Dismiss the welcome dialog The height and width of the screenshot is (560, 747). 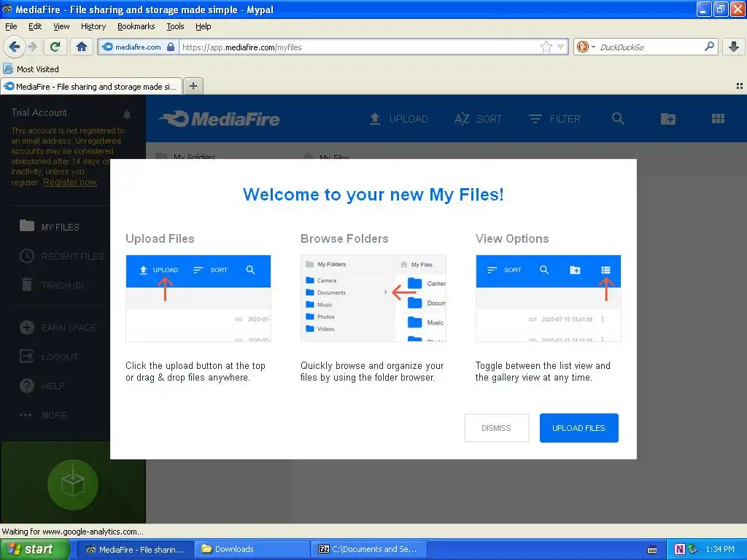[496, 427]
